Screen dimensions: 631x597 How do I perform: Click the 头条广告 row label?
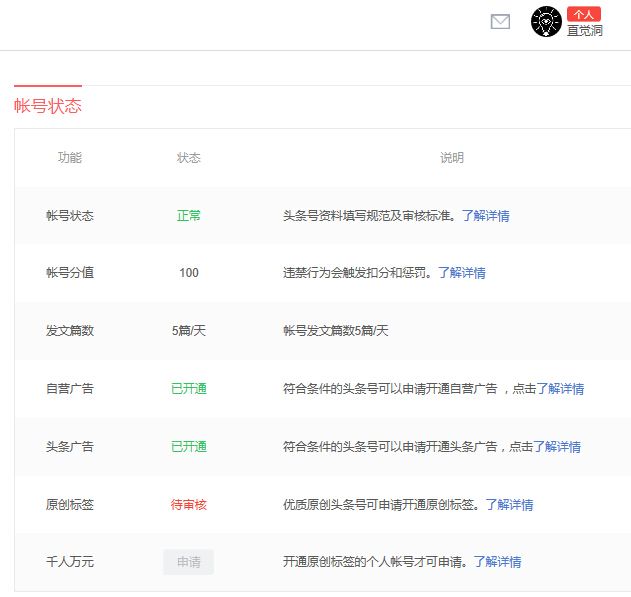tap(70, 447)
